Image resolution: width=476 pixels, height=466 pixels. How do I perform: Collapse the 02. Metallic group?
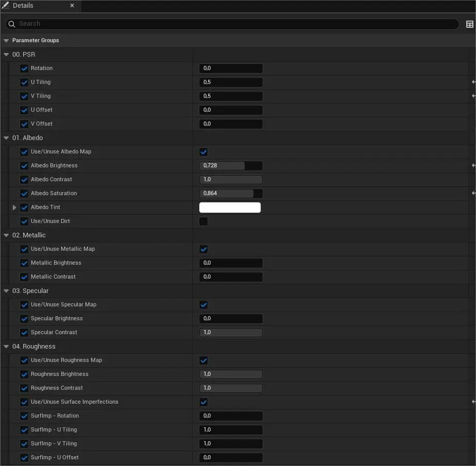6,235
